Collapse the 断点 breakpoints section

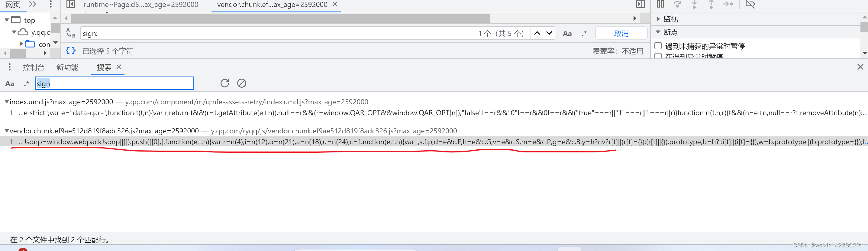coord(658,32)
